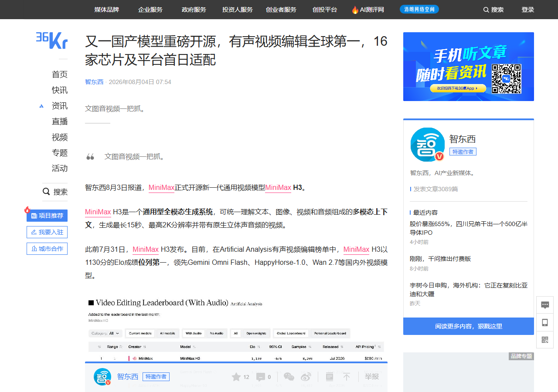Click the 最近内容 heading
This screenshot has height=392, width=558.
tap(425, 213)
